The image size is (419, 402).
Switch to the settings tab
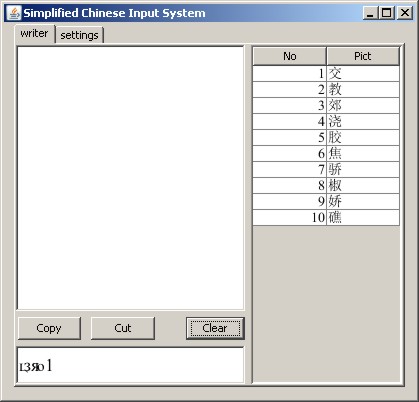80,35
